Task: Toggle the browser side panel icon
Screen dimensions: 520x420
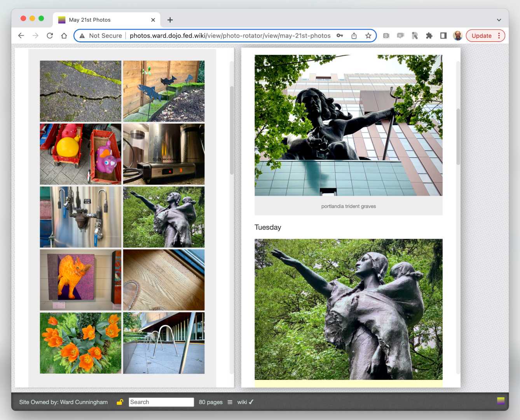Action: point(443,36)
